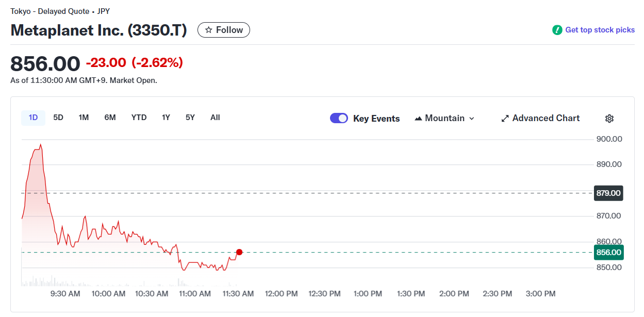Choose the YTD range tab

[139, 118]
